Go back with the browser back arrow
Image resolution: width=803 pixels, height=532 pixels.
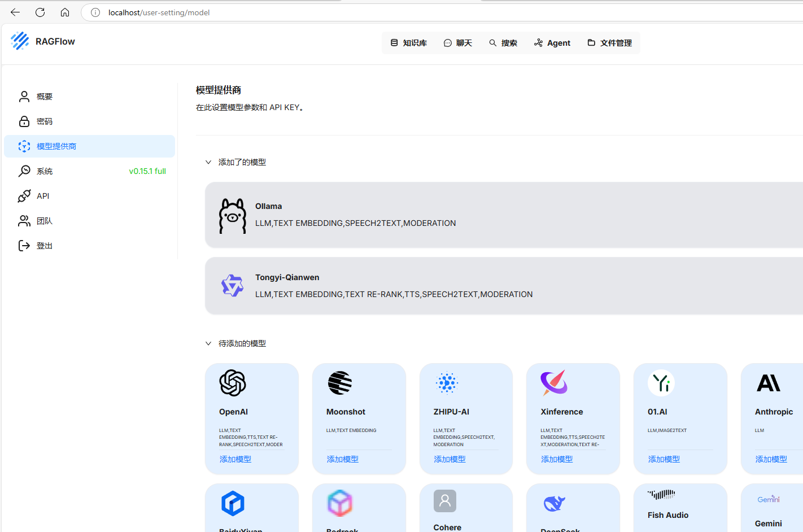(x=15, y=12)
